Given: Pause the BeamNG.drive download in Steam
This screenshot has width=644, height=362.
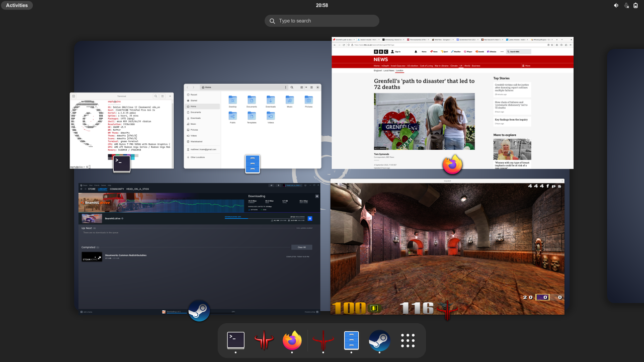Looking at the screenshot, I should (x=310, y=218).
